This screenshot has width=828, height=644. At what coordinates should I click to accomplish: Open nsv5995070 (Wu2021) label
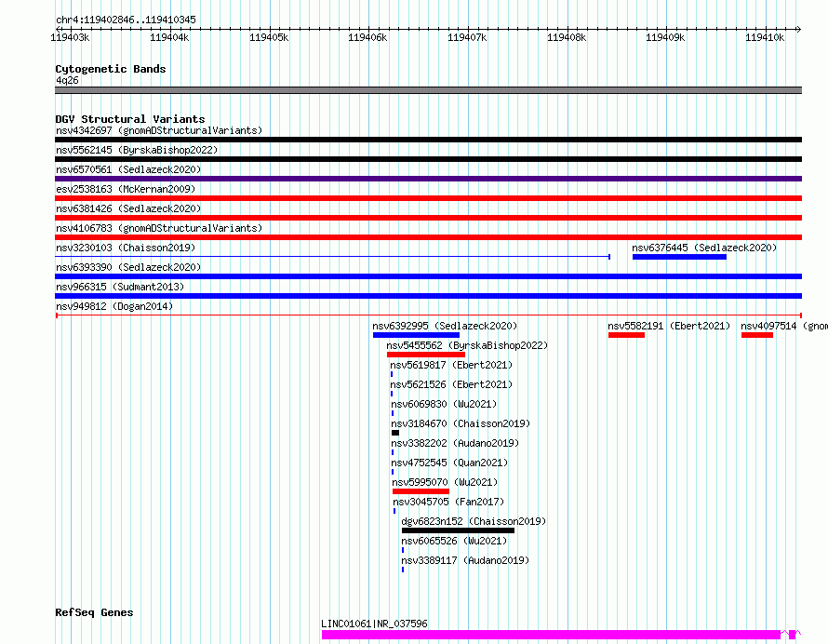[x=445, y=482]
